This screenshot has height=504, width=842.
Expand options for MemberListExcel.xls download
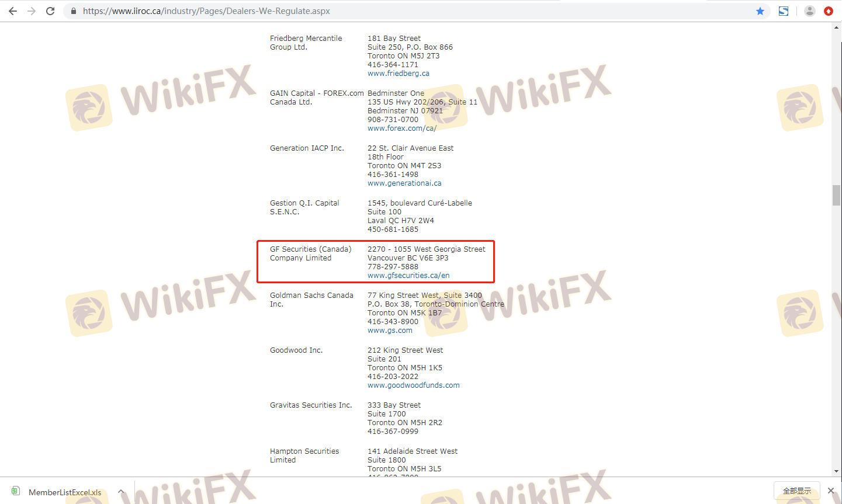pyautogui.click(x=121, y=492)
